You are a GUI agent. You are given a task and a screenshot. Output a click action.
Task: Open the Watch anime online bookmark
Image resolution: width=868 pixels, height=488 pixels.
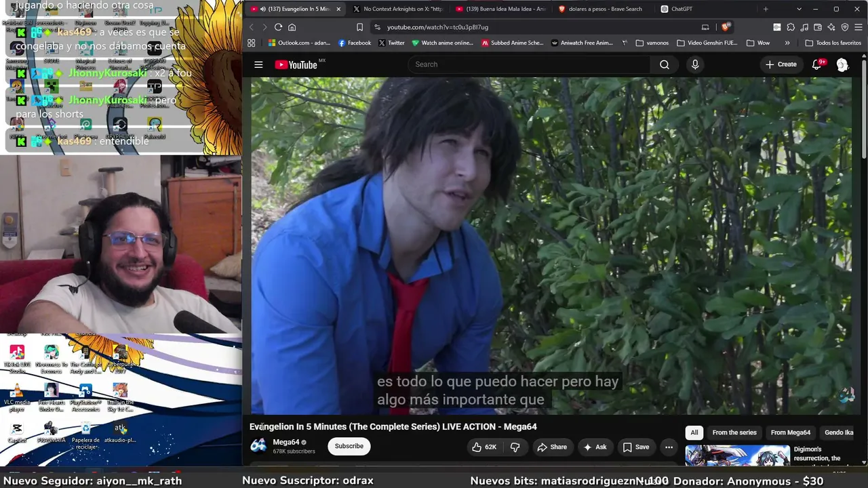point(443,43)
